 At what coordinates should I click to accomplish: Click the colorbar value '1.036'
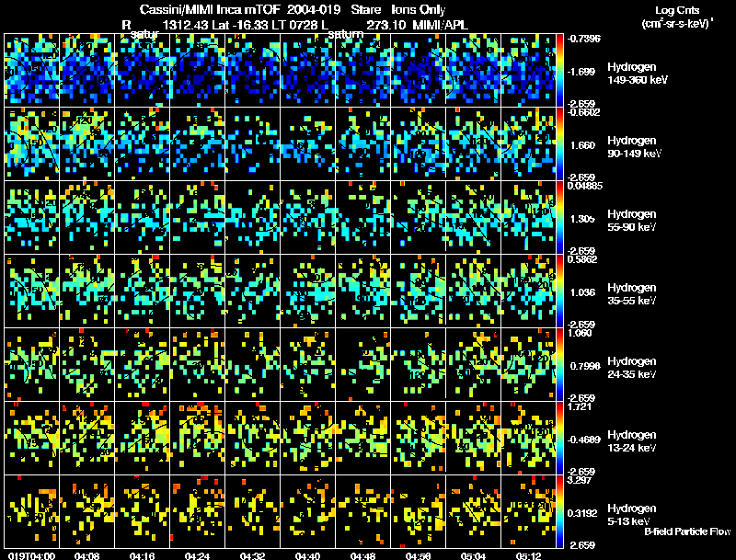[581, 292]
